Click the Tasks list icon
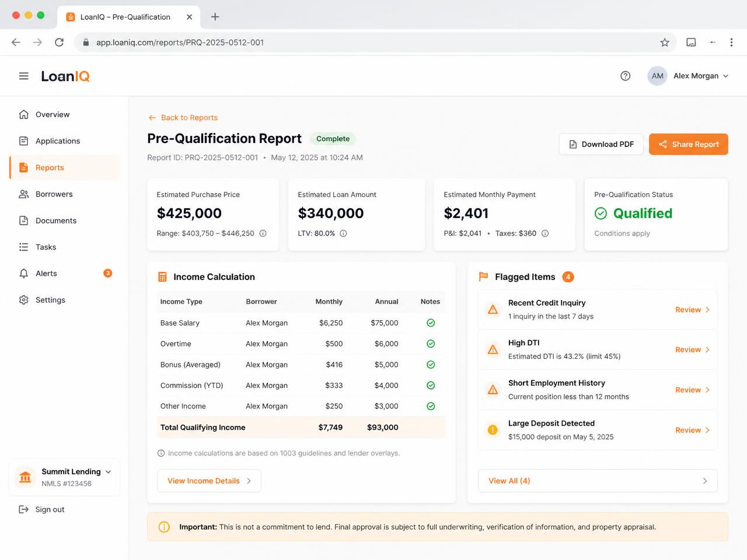Screen dimensions: 747x560 (24, 247)
